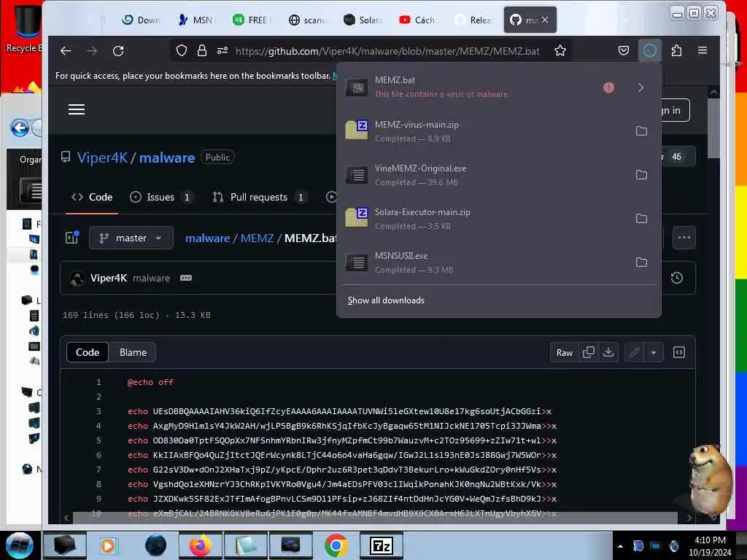Expand MEMZ.bat download warning details
The height and width of the screenshot is (560, 747).
pos(640,87)
